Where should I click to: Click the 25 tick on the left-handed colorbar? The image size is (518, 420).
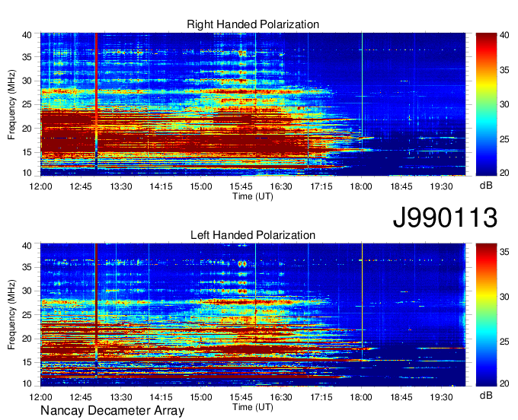point(504,342)
